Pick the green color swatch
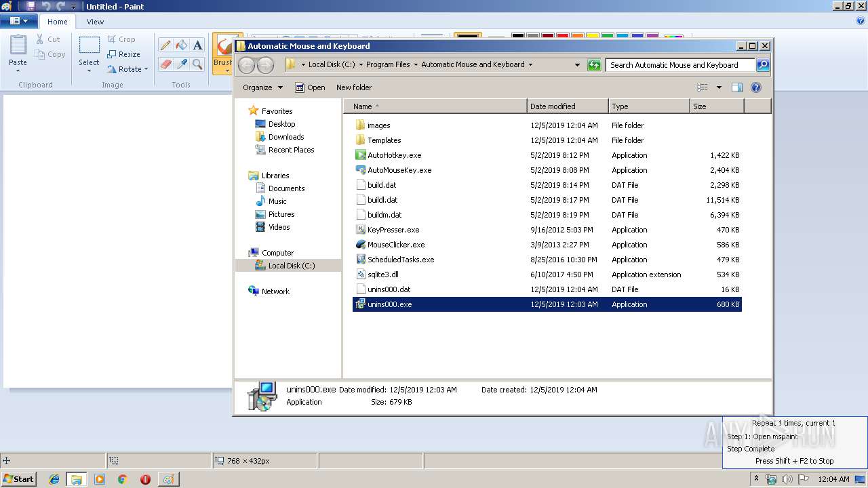Screen dimensions: 868x488 [x=607, y=37]
